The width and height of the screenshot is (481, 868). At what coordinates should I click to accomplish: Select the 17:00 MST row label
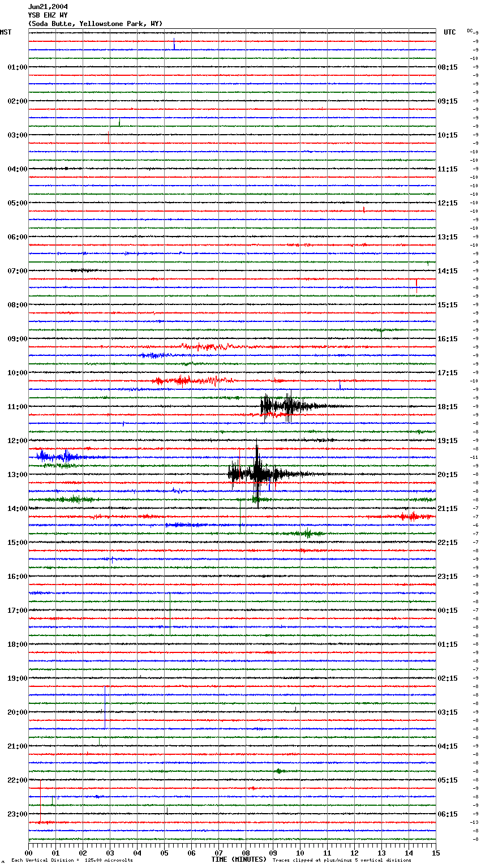17,611
